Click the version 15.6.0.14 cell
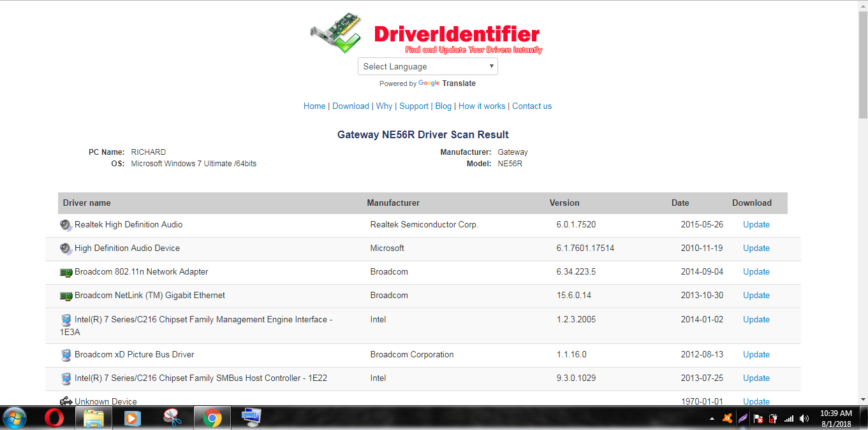This screenshot has height=430, width=868. point(573,296)
